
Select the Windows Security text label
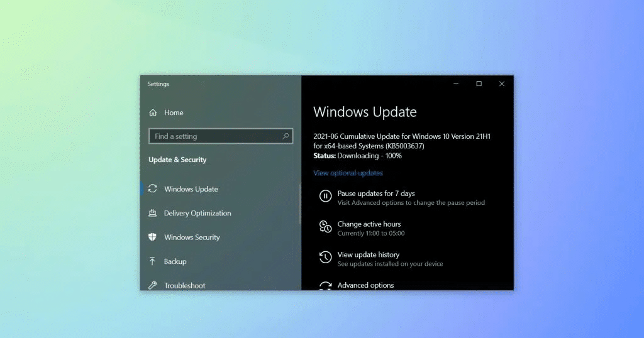[x=192, y=237]
